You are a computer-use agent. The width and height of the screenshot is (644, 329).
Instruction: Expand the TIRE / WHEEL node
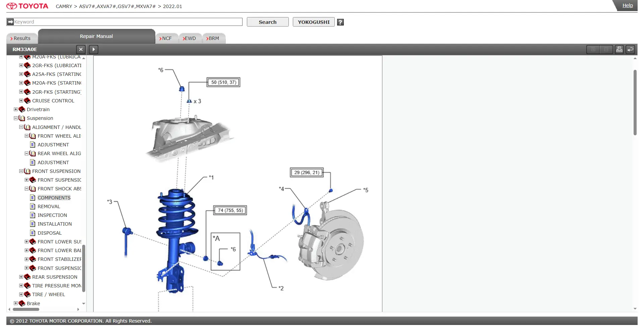[x=21, y=294]
